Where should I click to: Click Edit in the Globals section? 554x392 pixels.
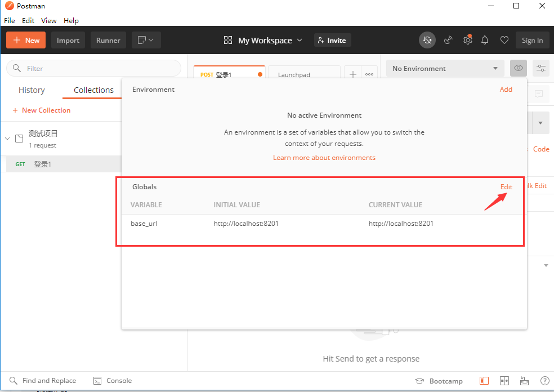[x=506, y=186]
